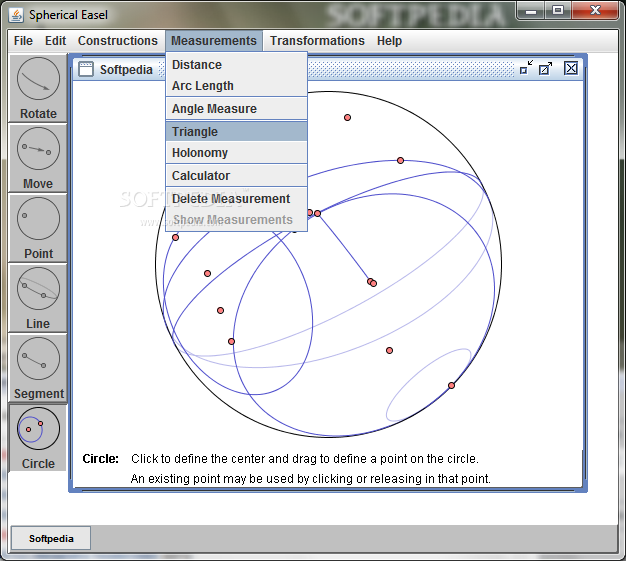Click the Softpedia internal window icon

click(86, 69)
